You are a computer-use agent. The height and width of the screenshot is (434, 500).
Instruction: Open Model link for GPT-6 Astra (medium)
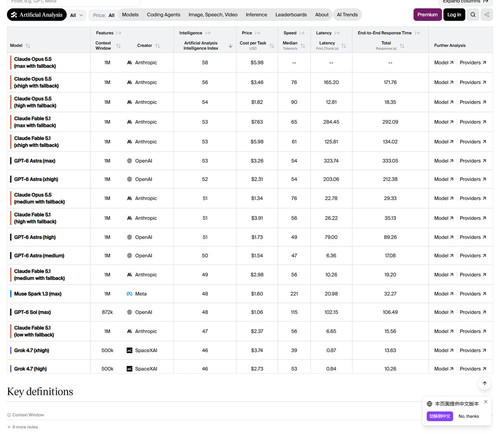pyautogui.click(x=444, y=256)
